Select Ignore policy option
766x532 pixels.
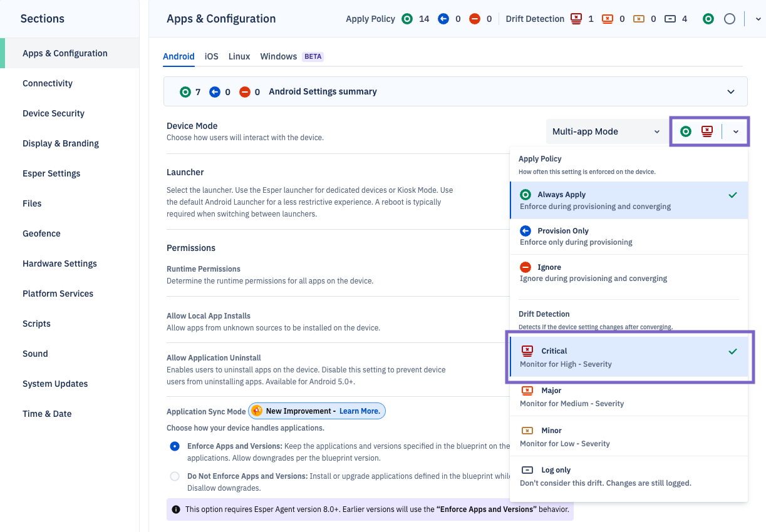click(629, 273)
